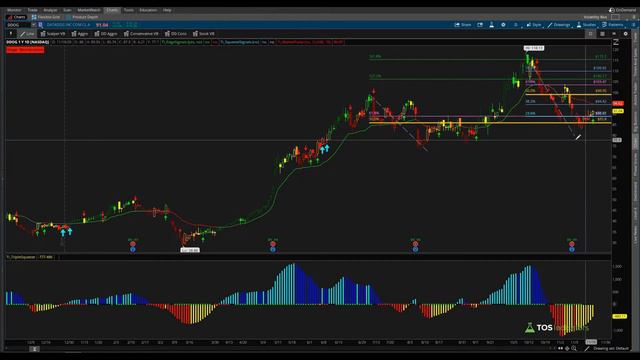This screenshot has height=360, width=640.
Task: Select the Tools tab
Action: pyautogui.click(x=129, y=10)
